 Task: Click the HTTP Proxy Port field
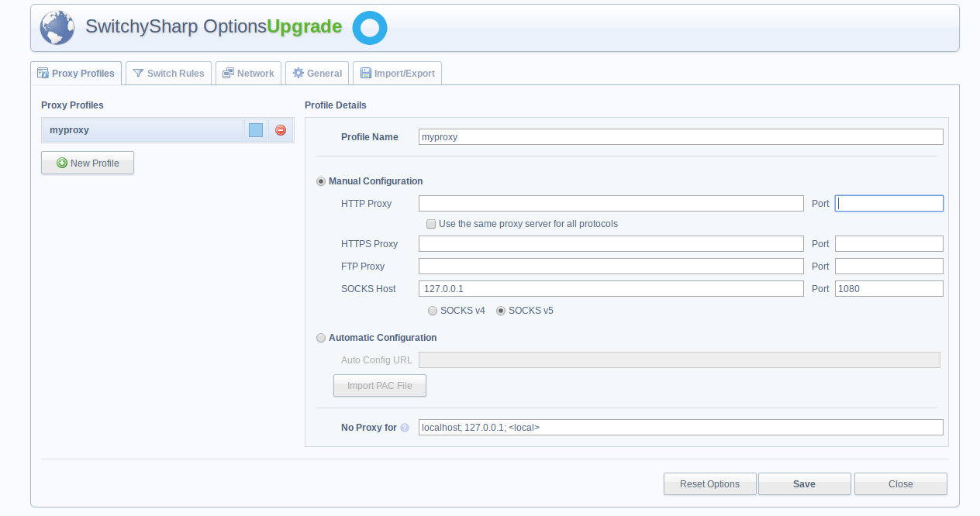point(889,204)
